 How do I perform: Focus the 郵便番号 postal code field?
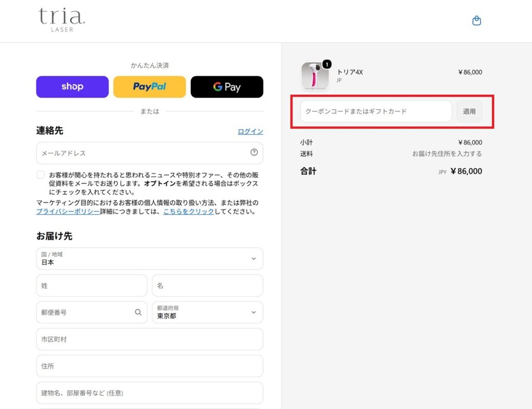point(91,312)
